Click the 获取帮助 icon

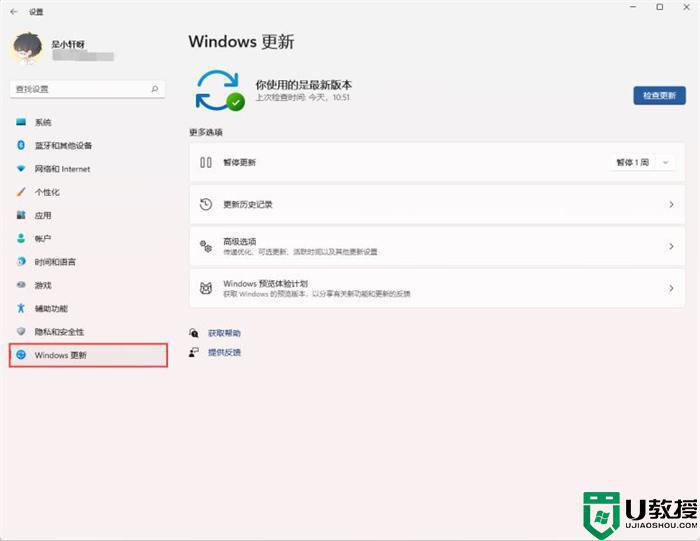[x=194, y=333]
